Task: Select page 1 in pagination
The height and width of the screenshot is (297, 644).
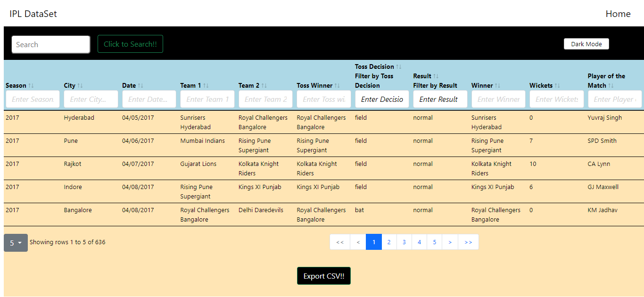Action: pos(374,242)
